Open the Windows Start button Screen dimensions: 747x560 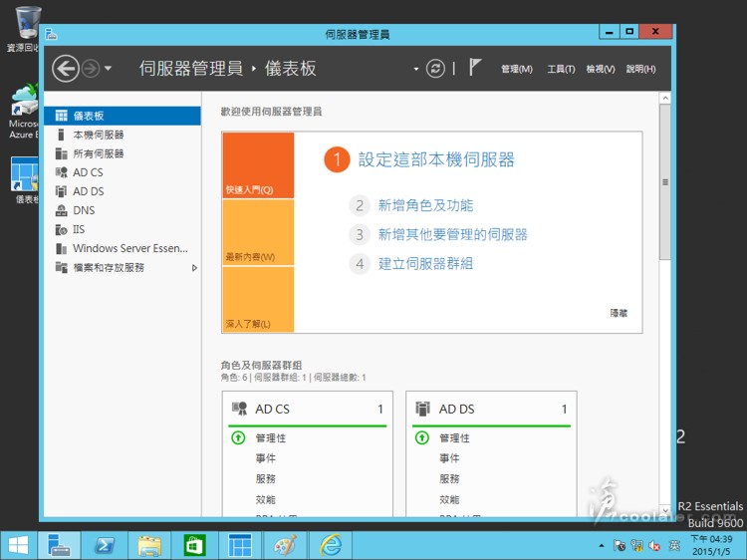point(18,545)
